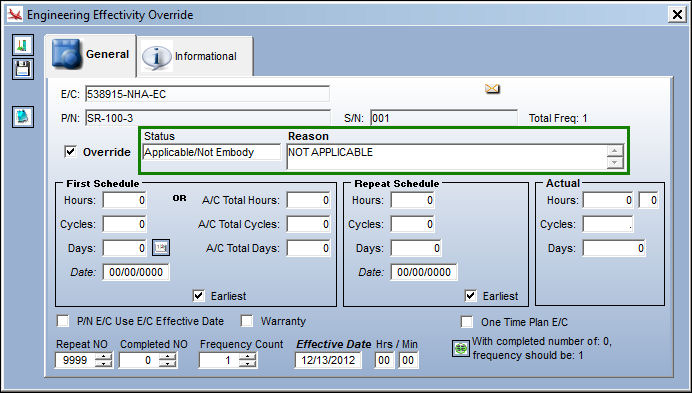
Task: Click Actual Hours small minutes field
Action: click(649, 200)
